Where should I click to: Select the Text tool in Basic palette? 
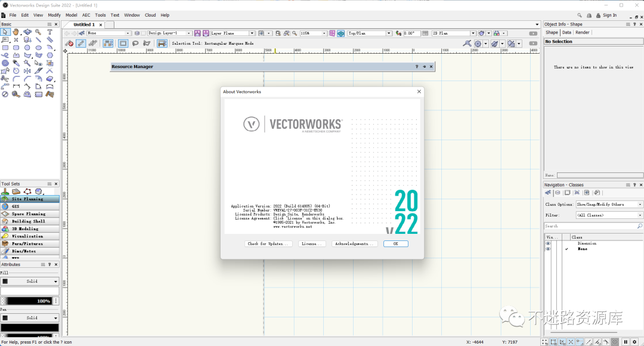(49, 32)
